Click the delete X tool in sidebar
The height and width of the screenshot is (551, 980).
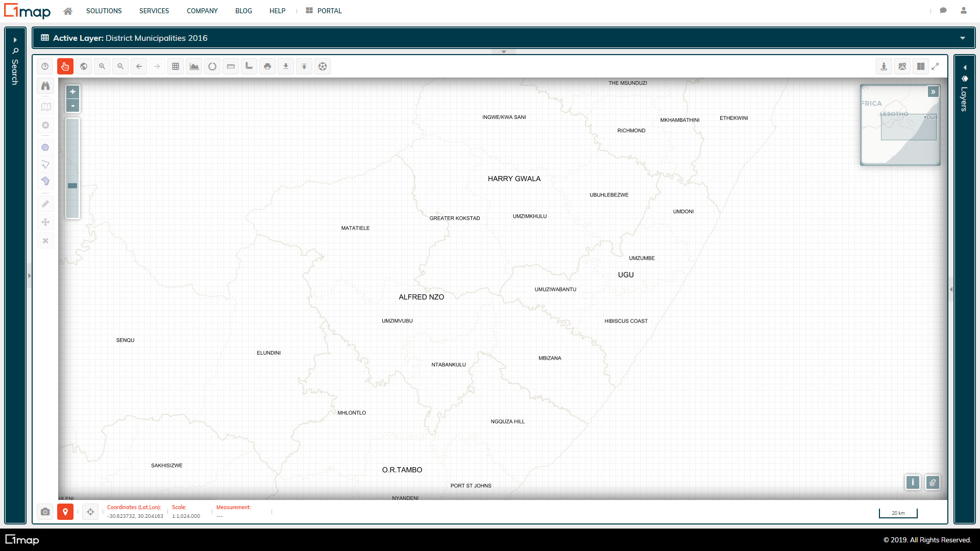point(45,240)
